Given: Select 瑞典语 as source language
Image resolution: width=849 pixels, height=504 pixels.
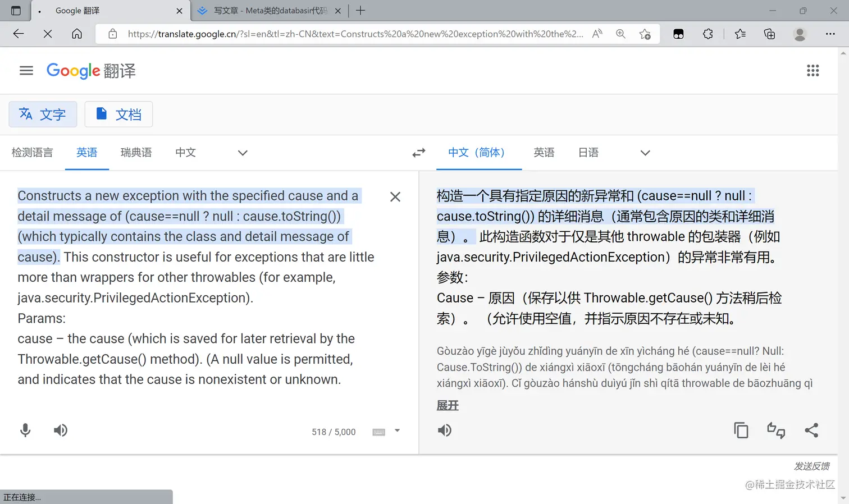Looking at the screenshot, I should point(136,153).
